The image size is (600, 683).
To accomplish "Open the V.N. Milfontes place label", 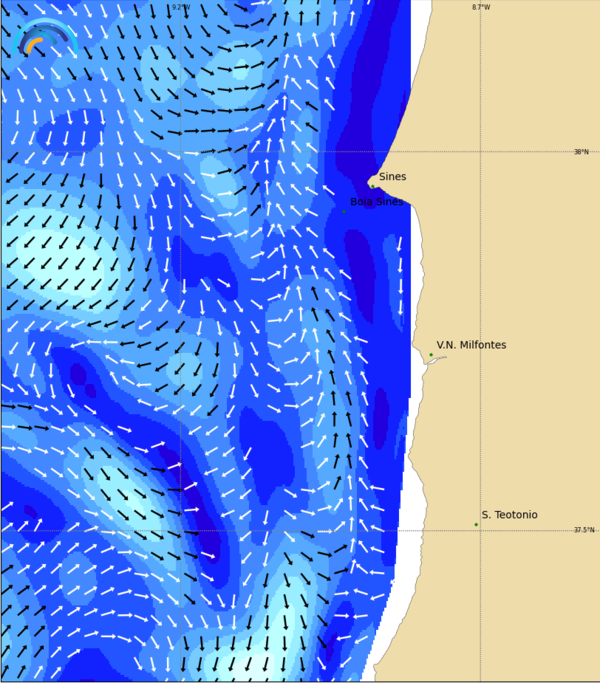I will tap(471, 345).
